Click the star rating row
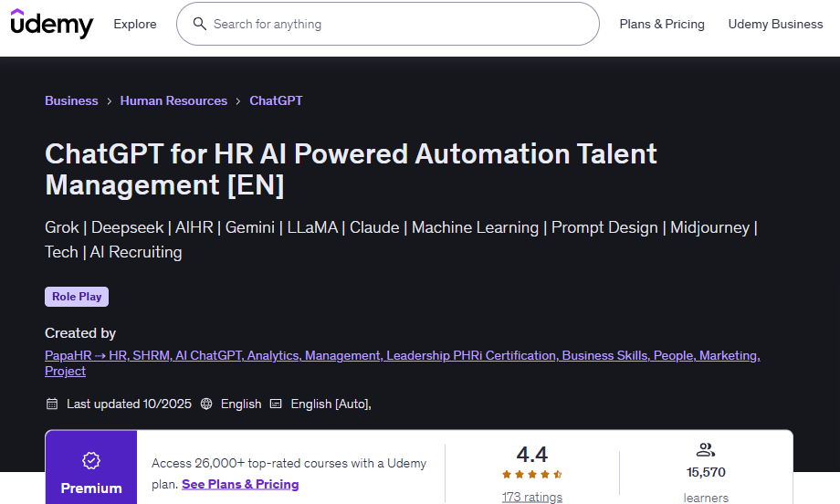 tap(532, 474)
